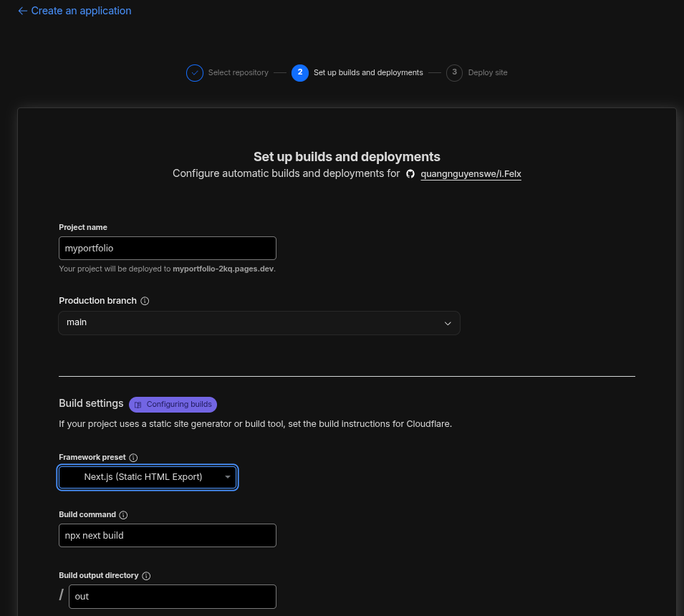Show Framework preset info icon
The width and height of the screenshot is (684, 616).
click(133, 458)
